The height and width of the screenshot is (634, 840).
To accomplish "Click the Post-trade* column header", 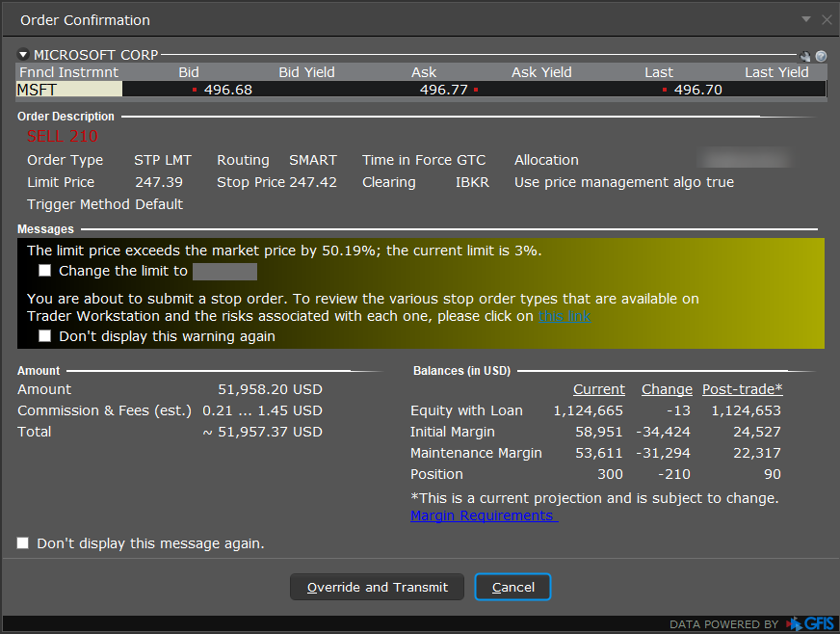I will [742, 389].
